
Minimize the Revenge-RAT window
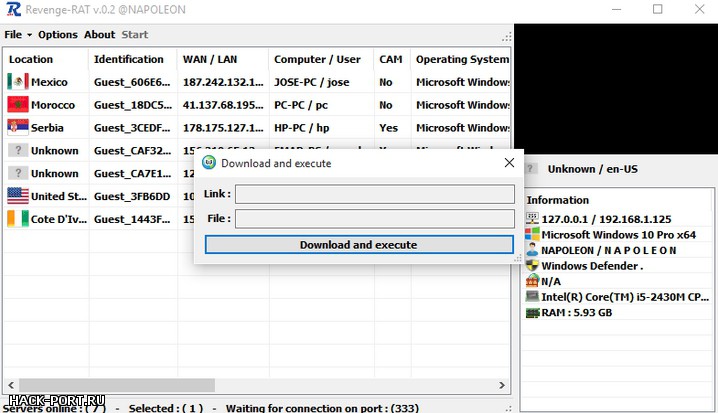click(616, 9)
